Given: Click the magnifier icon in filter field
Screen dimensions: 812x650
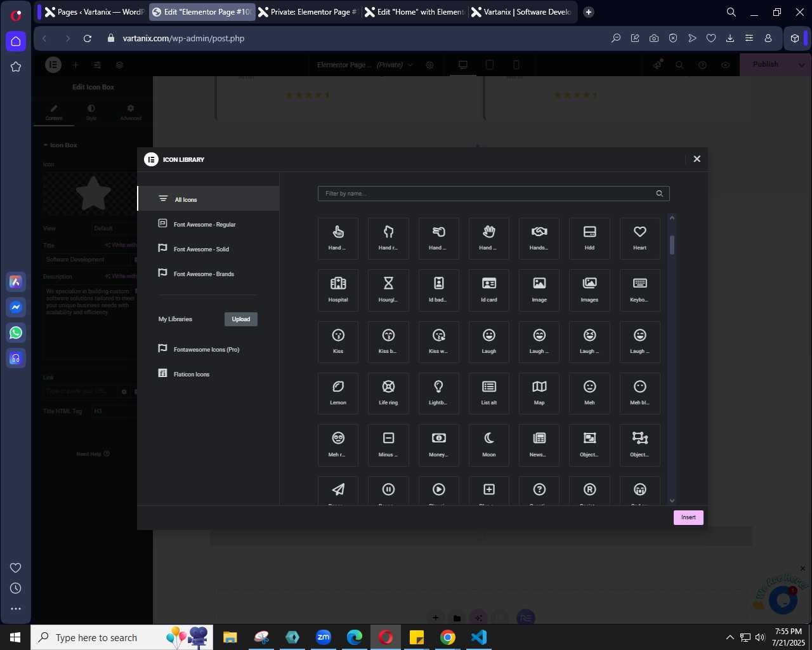Looking at the screenshot, I should coord(659,194).
